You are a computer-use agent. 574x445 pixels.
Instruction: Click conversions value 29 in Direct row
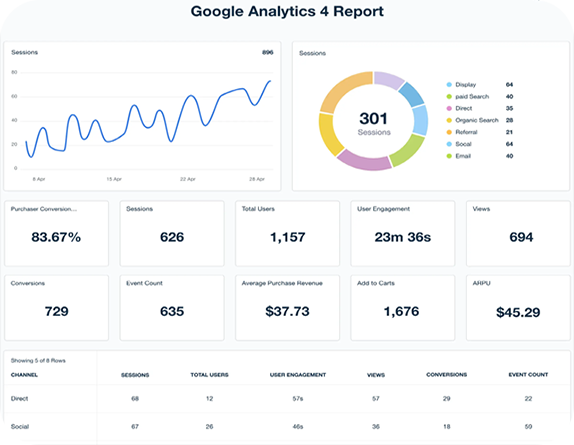pos(447,399)
